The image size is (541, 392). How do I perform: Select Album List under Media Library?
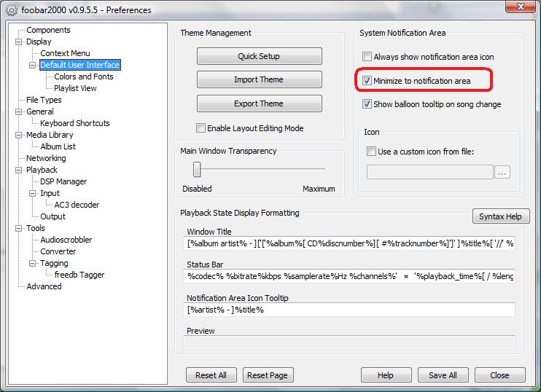[58, 146]
